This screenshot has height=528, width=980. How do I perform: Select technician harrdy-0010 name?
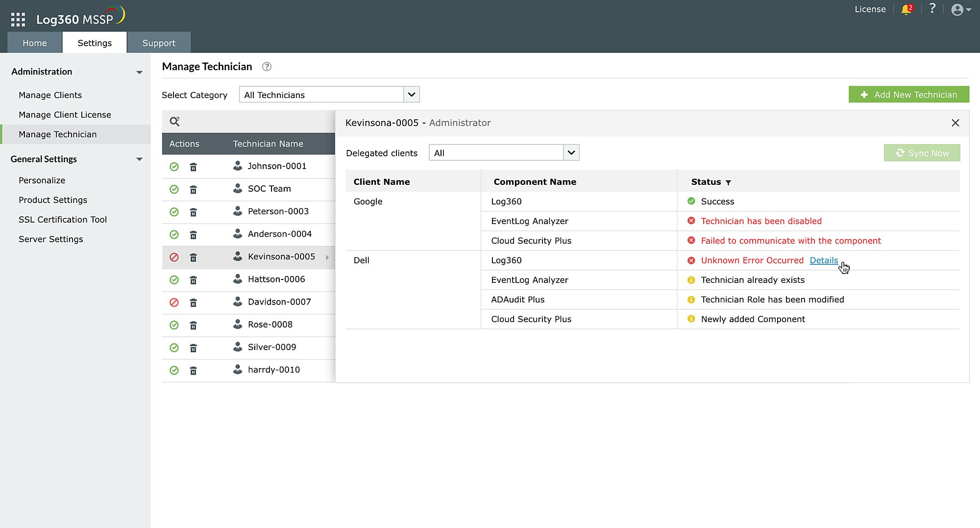[x=274, y=370]
